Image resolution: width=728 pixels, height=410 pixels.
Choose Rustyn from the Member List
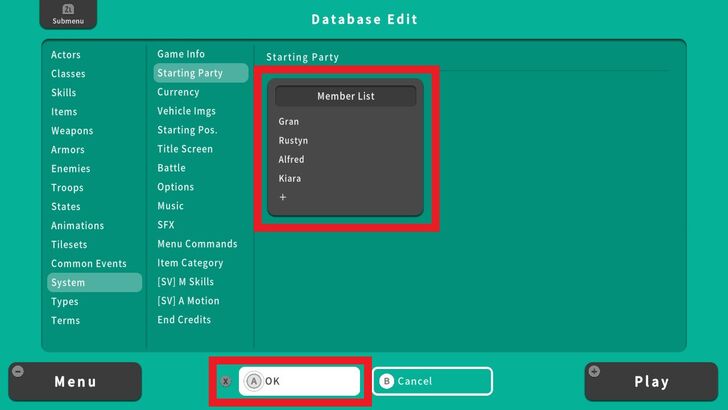pos(293,141)
